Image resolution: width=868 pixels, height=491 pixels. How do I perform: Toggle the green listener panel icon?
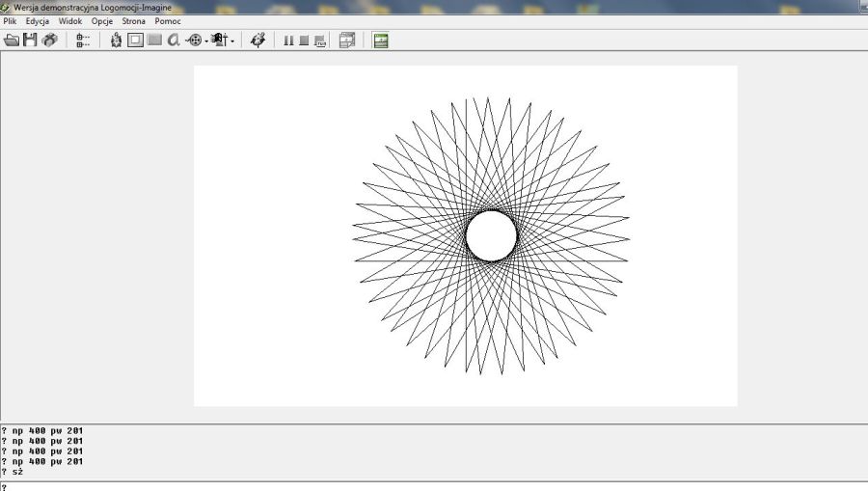coord(381,41)
